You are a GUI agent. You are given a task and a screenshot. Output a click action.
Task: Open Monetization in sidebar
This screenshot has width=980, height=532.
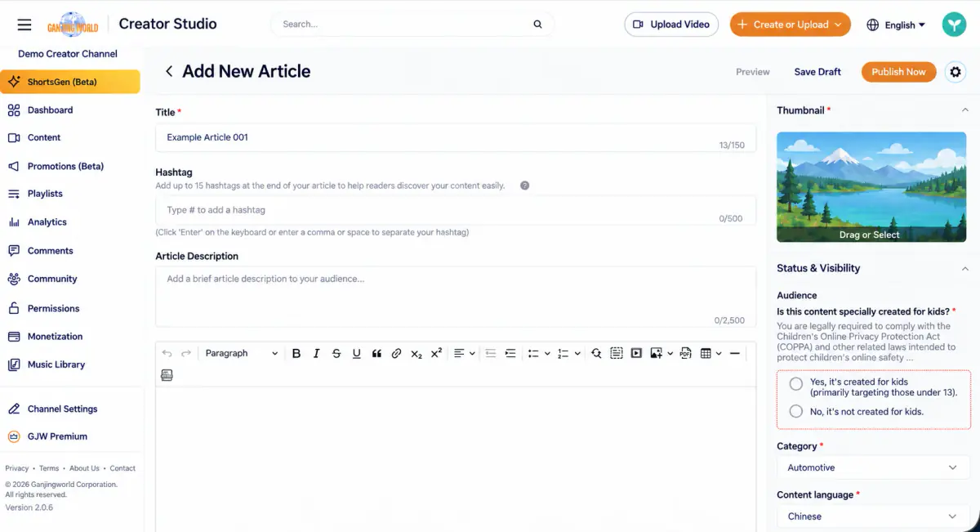[x=55, y=336]
